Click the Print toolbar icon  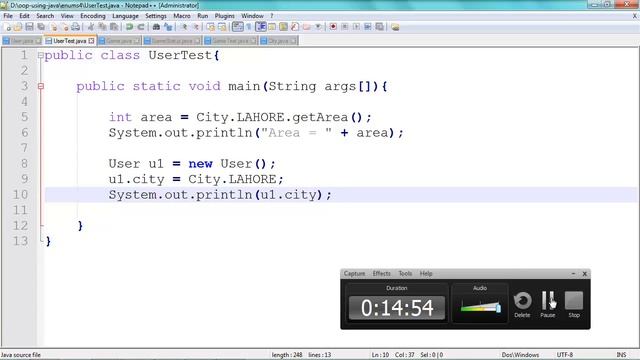(x=76, y=27)
